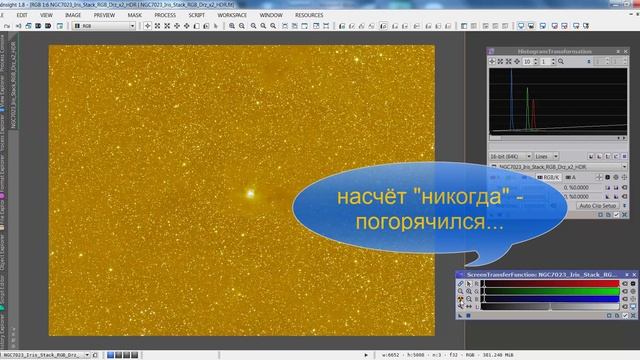Viewport: 640px width, 360px height.
Task: Click the zoom in icon in ScreenTransferFunction
Action: 469,291
